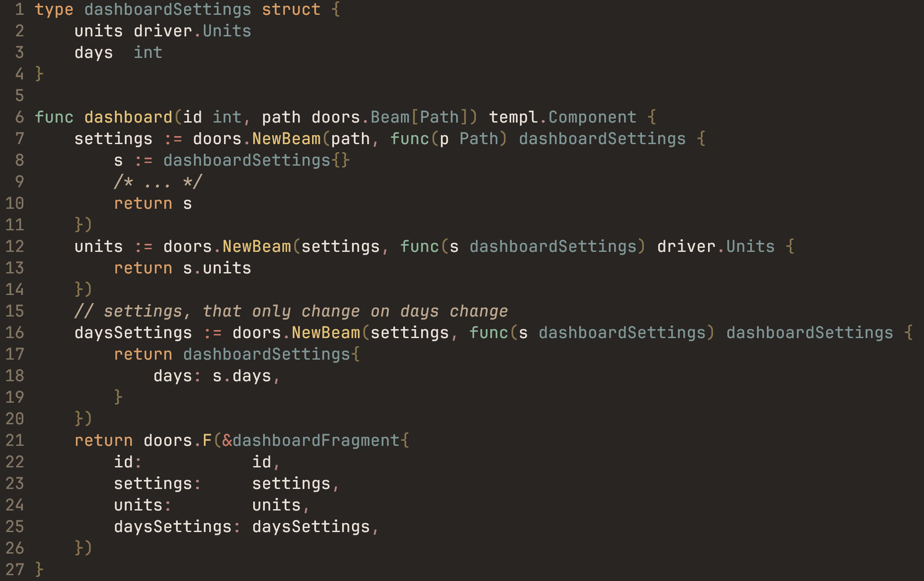Click the Units type on line 2
Image resolution: width=924 pixels, height=581 pixels.
pos(227,31)
